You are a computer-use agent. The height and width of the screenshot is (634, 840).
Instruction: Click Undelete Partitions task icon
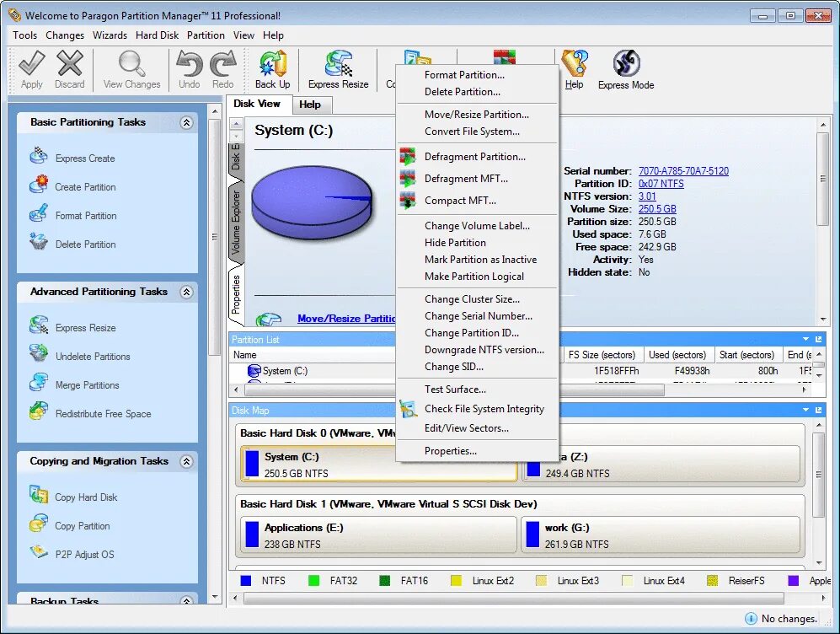point(39,354)
